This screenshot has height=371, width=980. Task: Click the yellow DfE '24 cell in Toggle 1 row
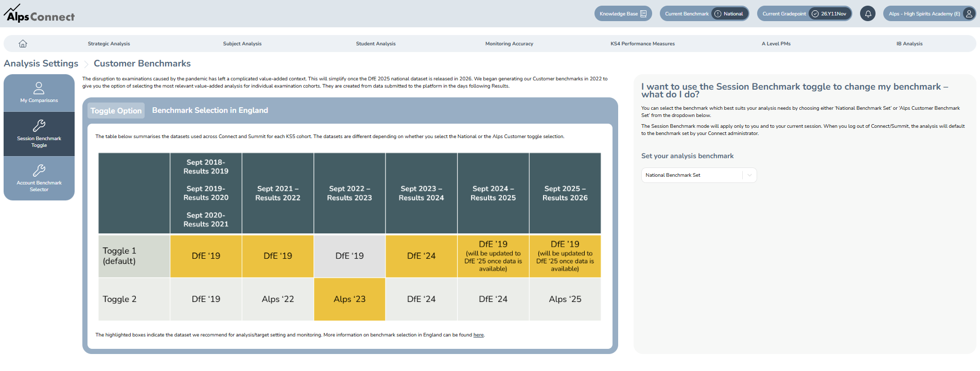pos(422,256)
